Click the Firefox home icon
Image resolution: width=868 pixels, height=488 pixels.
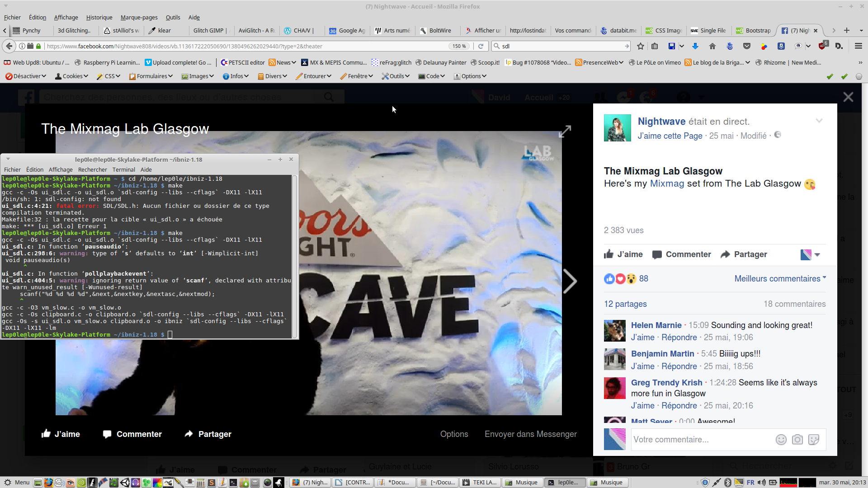712,46
